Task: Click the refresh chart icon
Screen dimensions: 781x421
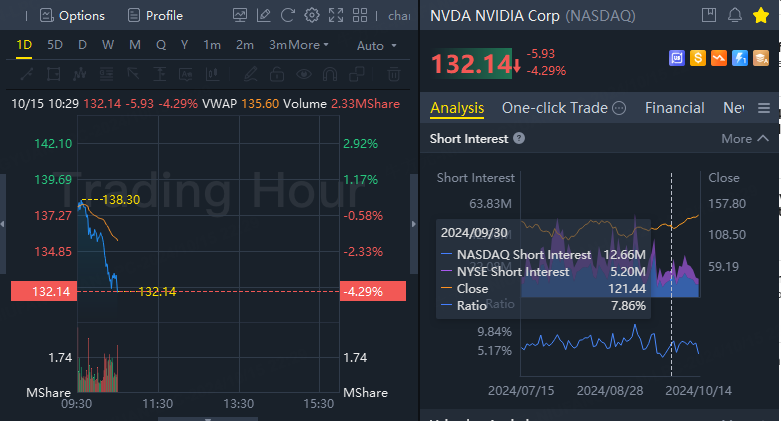Action: click(287, 15)
